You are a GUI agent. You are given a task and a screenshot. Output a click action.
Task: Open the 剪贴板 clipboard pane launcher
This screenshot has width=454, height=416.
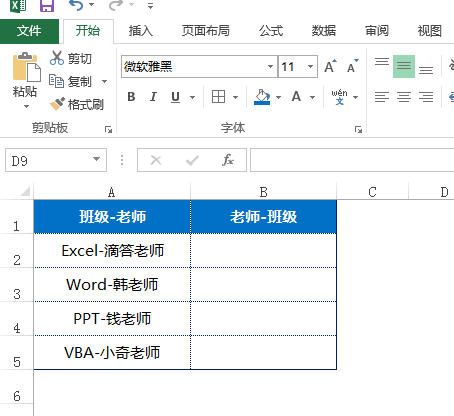point(108,129)
